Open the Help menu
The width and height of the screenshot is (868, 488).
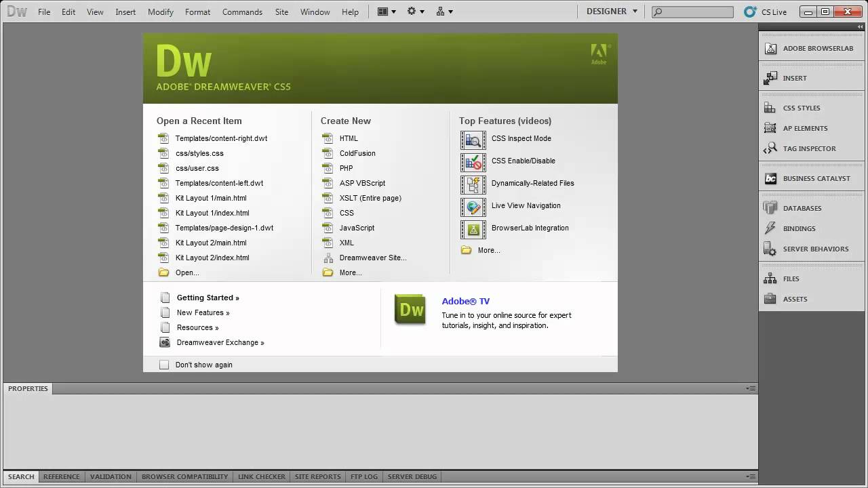click(350, 12)
